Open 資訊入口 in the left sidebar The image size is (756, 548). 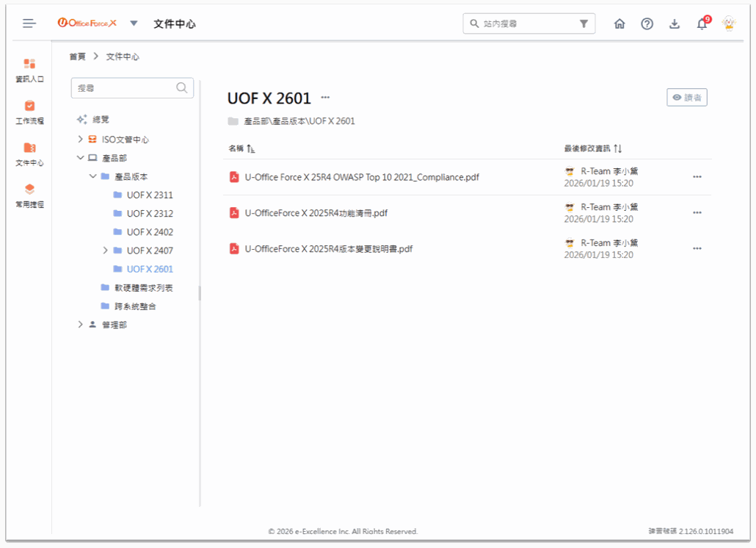tap(29, 70)
